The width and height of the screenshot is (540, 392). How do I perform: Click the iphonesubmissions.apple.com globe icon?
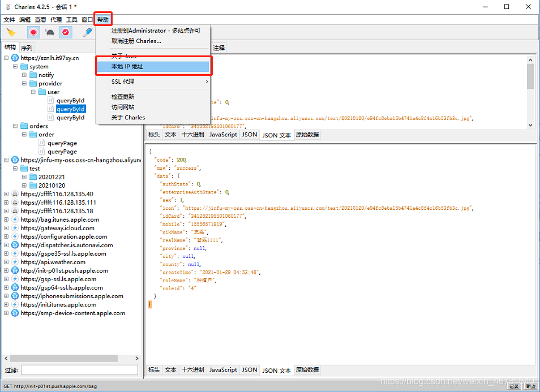(x=15, y=296)
